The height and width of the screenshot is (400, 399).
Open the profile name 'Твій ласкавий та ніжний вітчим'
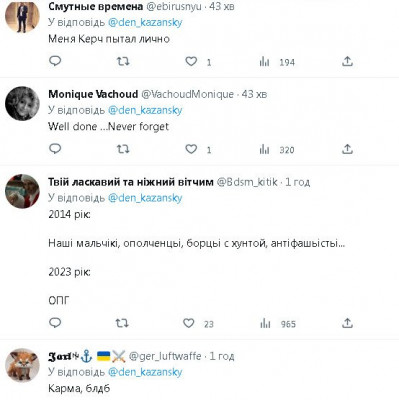[131, 182]
